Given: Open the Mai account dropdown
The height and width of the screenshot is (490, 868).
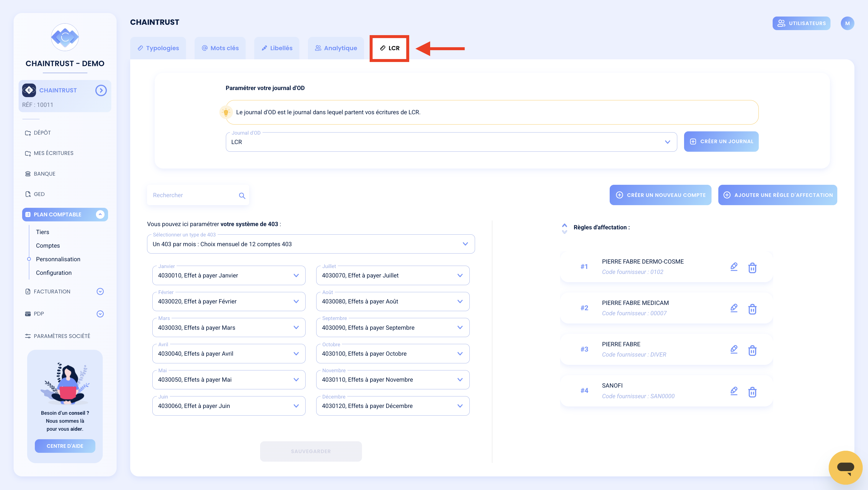Looking at the screenshot, I should [x=229, y=380].
